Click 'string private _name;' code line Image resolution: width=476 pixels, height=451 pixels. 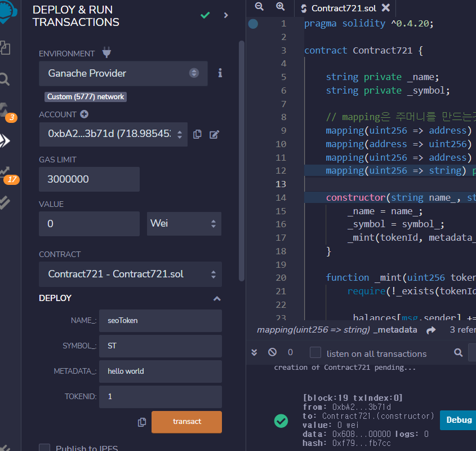point(382,77)
